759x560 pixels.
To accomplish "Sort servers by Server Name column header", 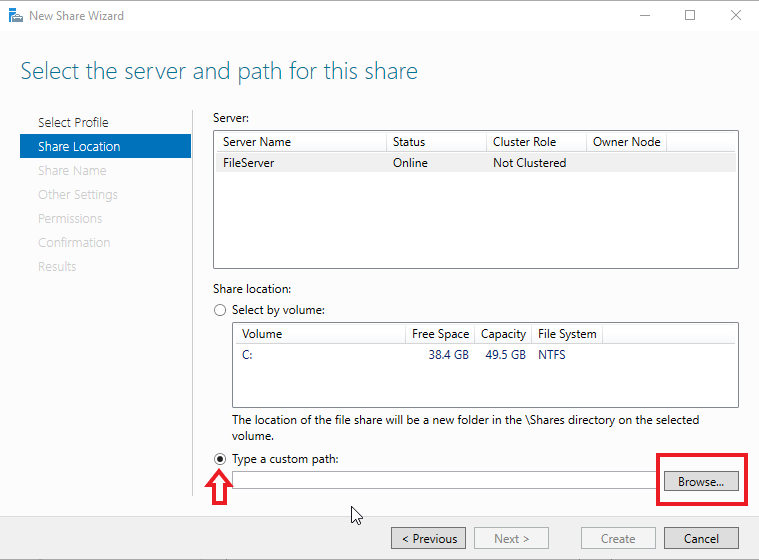I will click(x=301, y=142).
